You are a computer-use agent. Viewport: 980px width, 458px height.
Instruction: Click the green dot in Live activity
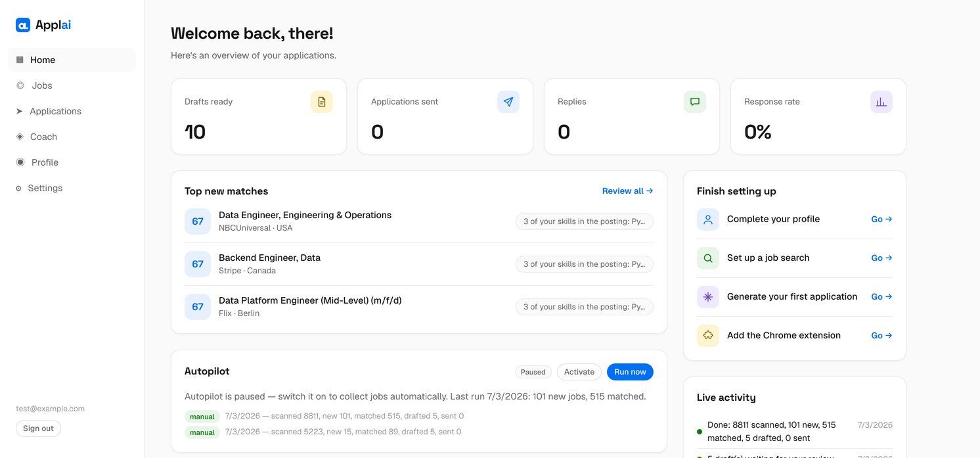click(x=700, y=432)
